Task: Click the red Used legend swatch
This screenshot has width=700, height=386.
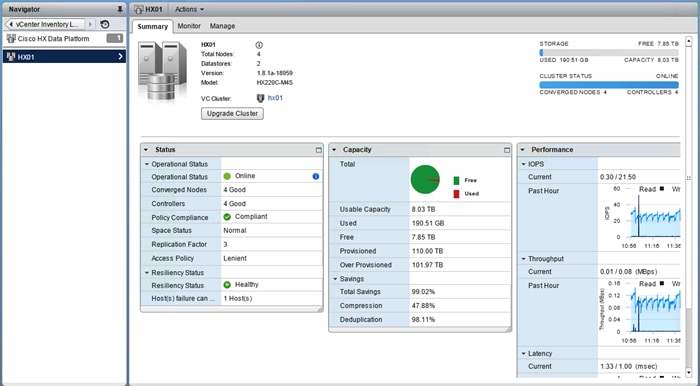Action: pos(456,194)
